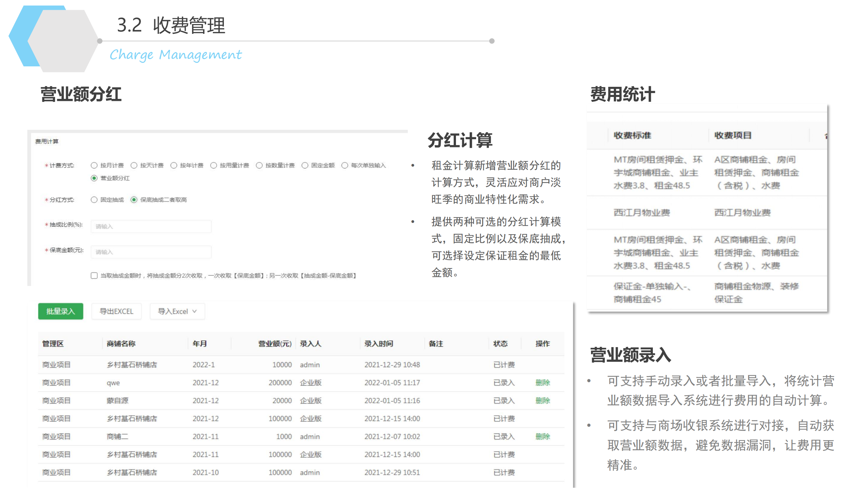Click the 收费标准 column header
Screen dimensions: 868x488
coord(632,135)
